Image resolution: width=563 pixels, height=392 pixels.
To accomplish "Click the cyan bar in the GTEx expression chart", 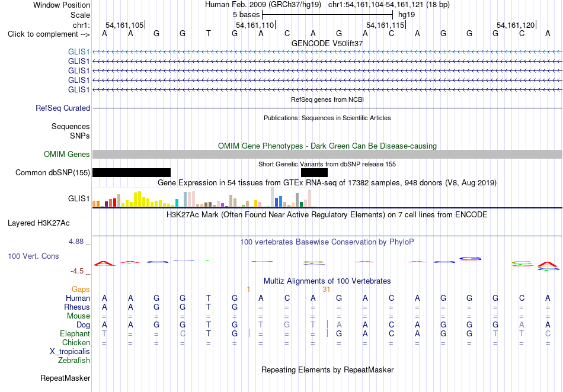I will (177, 203).
